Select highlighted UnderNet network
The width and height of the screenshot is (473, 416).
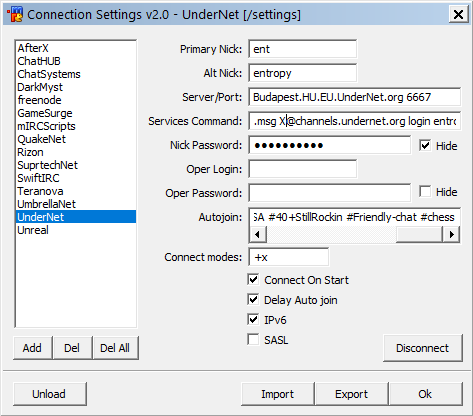point(76,217)
